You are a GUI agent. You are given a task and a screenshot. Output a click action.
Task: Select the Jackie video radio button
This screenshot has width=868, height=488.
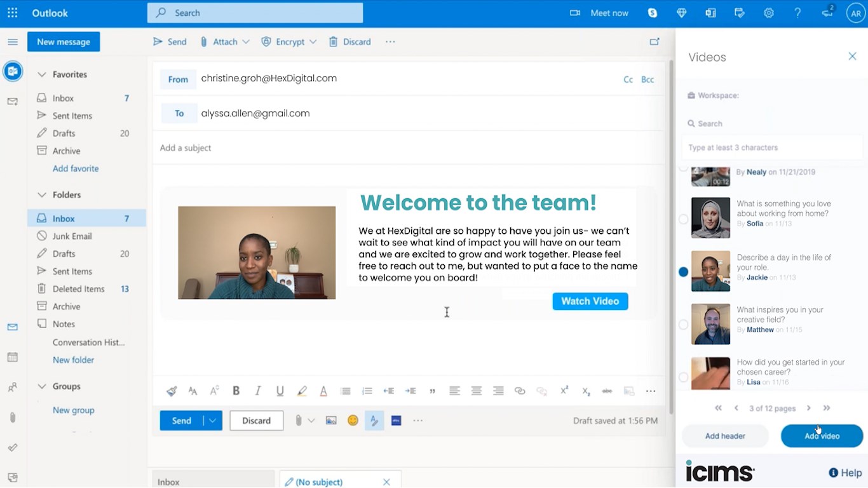[x=683, y=272]
